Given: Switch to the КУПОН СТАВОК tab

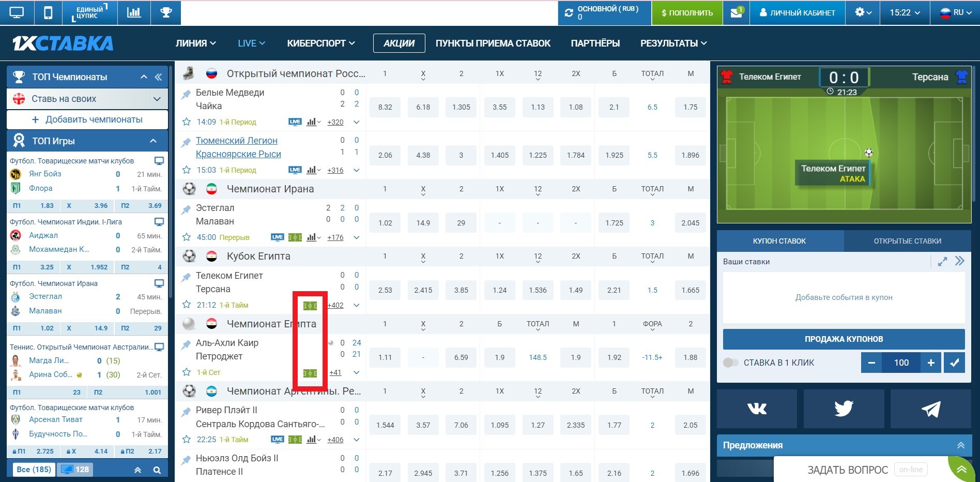Looking at the screenshot, I should pos(779,241).
